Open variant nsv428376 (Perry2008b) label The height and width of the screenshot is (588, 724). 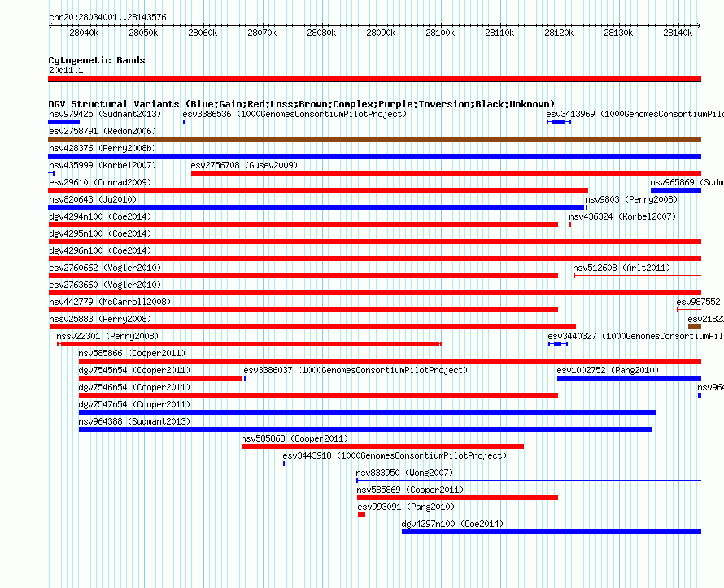point(102,148)
